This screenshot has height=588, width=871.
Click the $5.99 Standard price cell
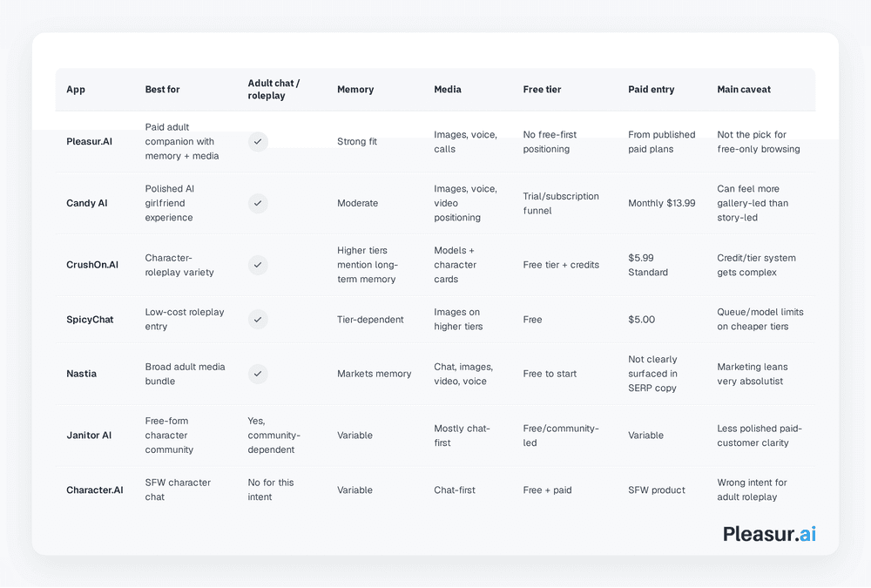click(648, 265)
